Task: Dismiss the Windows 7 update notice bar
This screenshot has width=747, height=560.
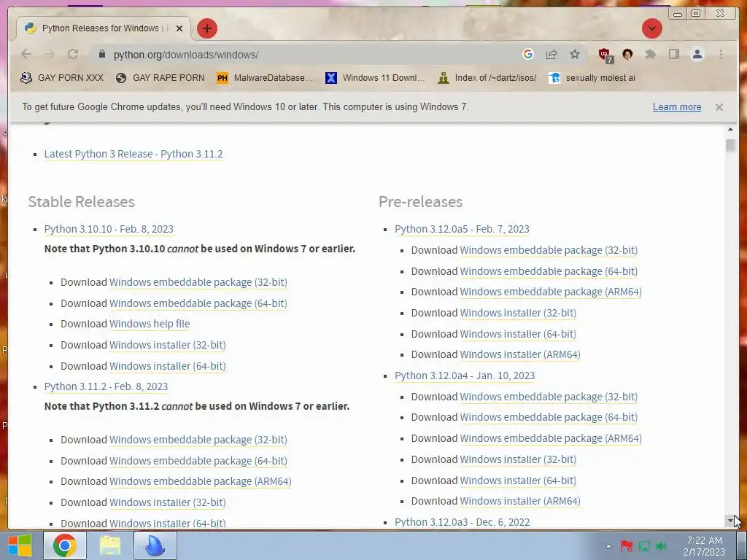Action: click(x=719, y=107)
